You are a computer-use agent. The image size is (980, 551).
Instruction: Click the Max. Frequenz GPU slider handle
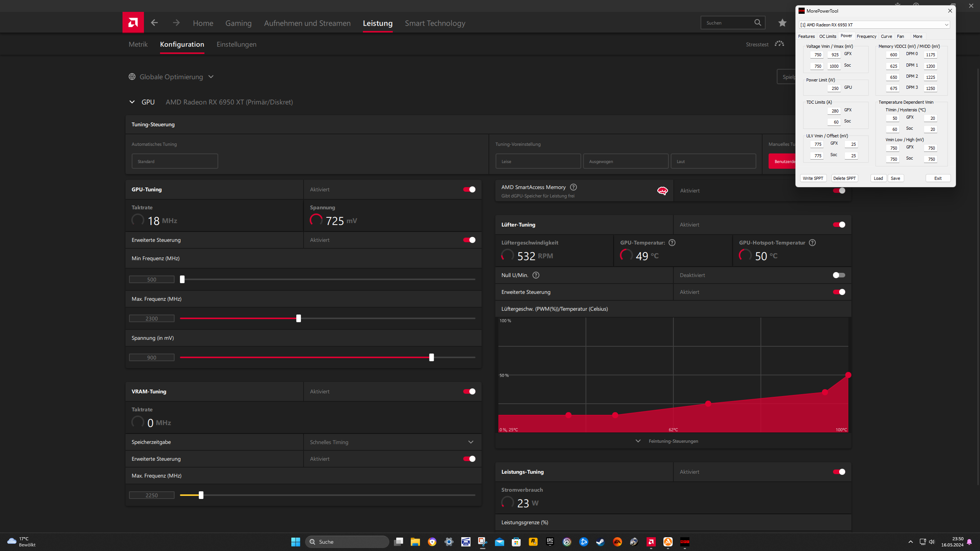[x=299, y=318]
